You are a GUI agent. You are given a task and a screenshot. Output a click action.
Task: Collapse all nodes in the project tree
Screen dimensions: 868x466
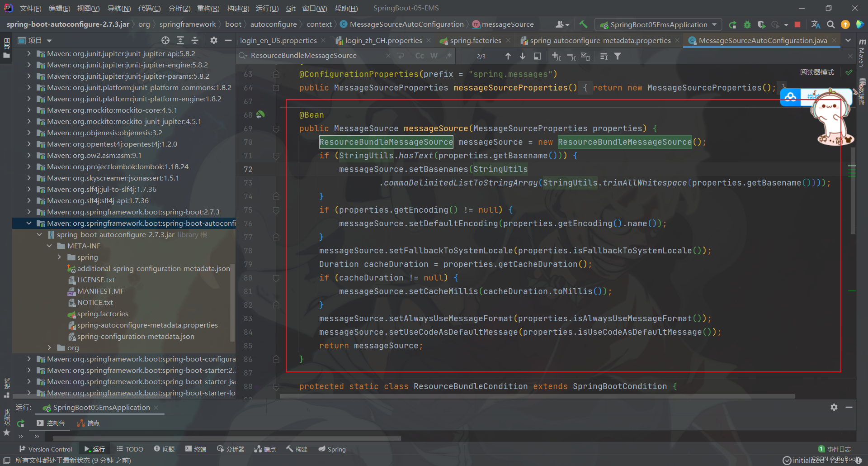(x=195, y=40)
